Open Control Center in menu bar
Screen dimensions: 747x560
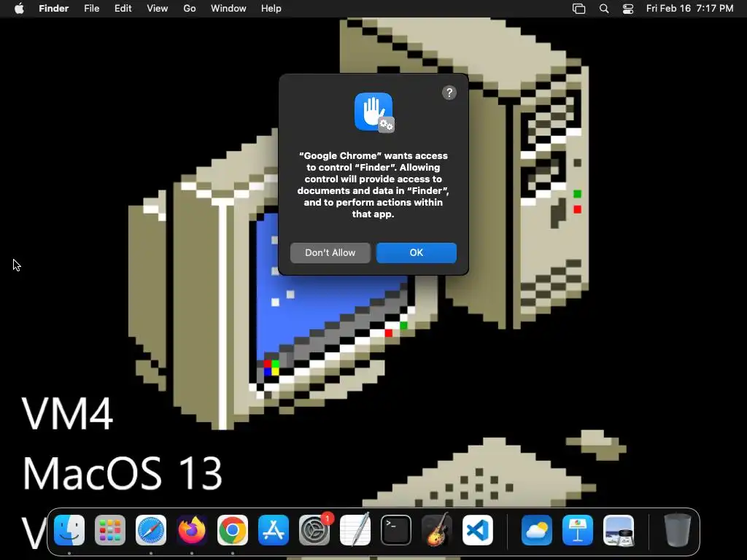(628, 9)
